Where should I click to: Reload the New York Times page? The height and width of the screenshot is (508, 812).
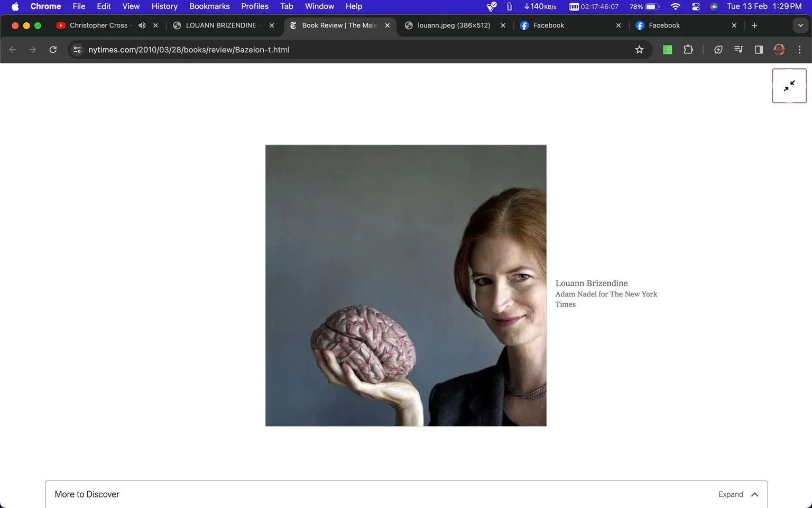point(53,50)
